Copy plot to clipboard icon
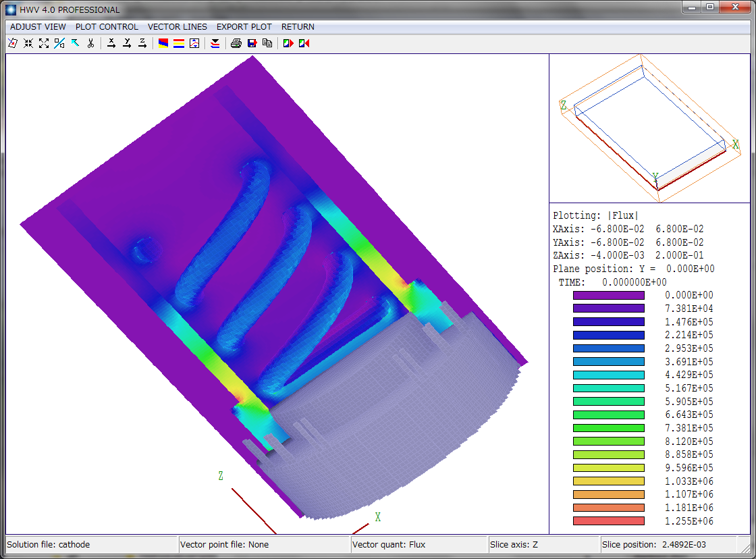This screenshot has width=756, height=559. pyautogui.click(x=267, y=43)
